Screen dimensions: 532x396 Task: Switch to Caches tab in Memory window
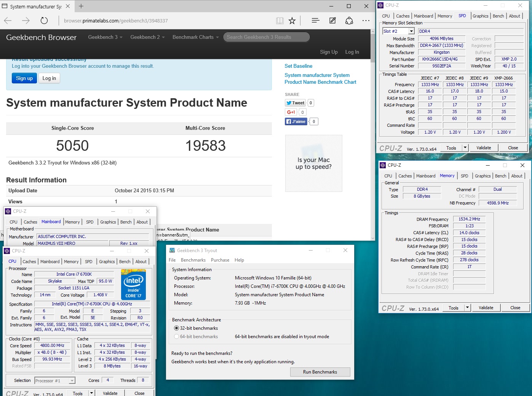pos(405,176)
